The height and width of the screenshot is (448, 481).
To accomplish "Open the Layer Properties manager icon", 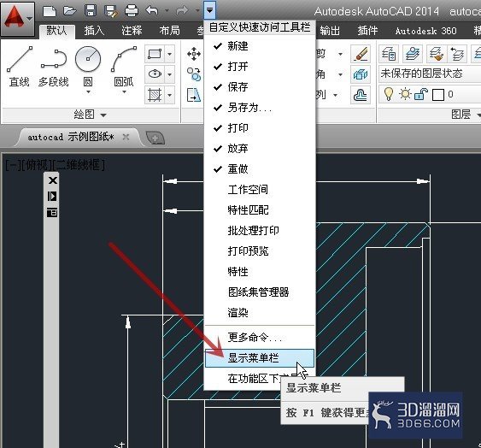I will (389, 54).
